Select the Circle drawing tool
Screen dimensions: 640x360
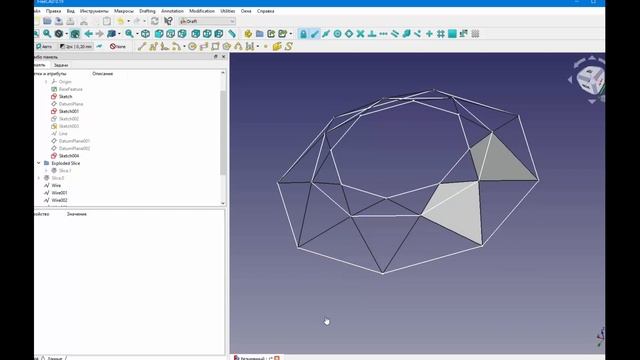[192, 46]
